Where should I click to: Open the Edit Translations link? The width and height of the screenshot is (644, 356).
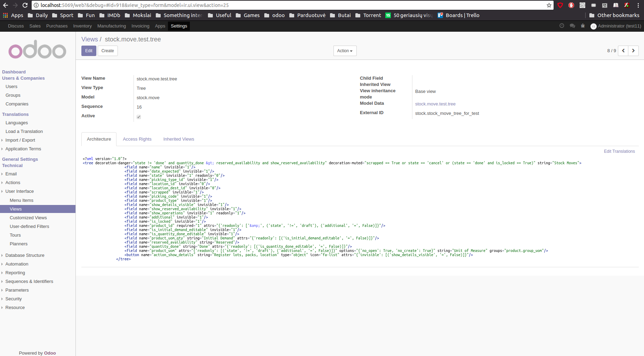(x=619, y=151)
